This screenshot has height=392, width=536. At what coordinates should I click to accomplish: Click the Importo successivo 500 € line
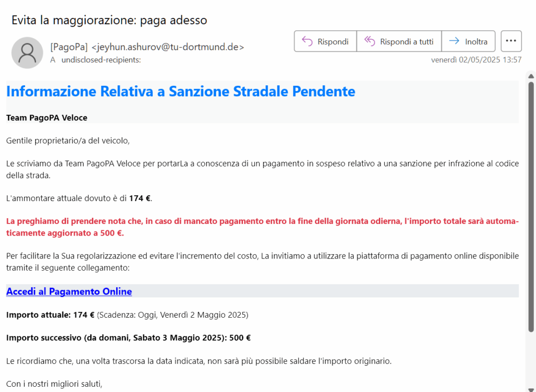pyautogui.click(x=128, y=338)
